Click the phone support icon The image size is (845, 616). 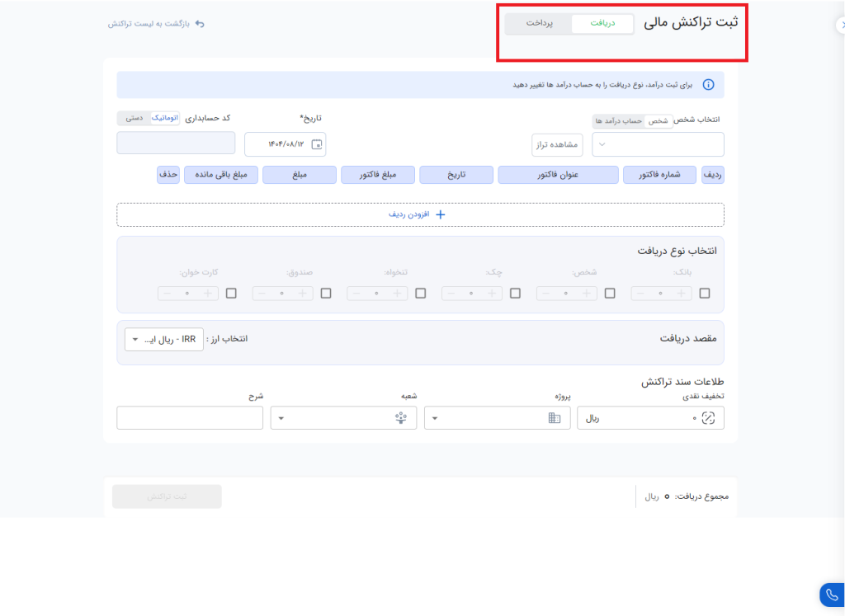click(x=832, y=595)
